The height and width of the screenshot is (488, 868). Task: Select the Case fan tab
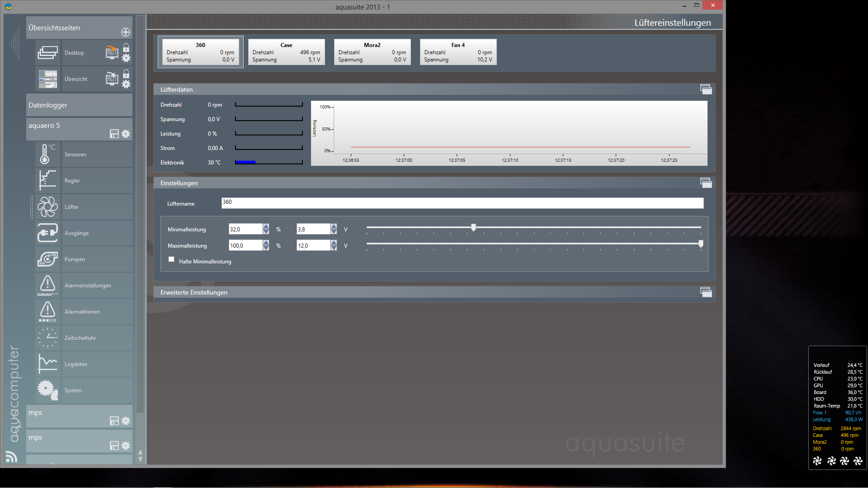pos(286,52)
